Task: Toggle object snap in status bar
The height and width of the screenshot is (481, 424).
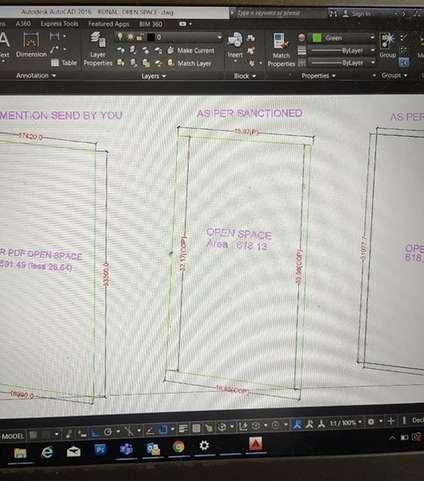Action: pos(163,429)
